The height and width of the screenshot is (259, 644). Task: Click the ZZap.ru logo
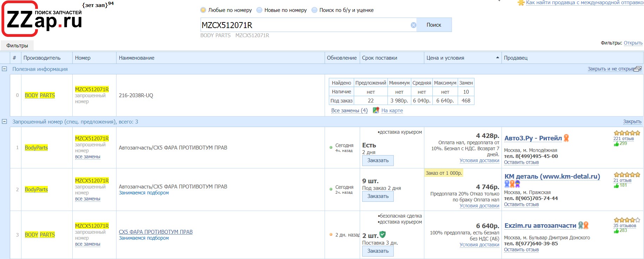(42, 19)
